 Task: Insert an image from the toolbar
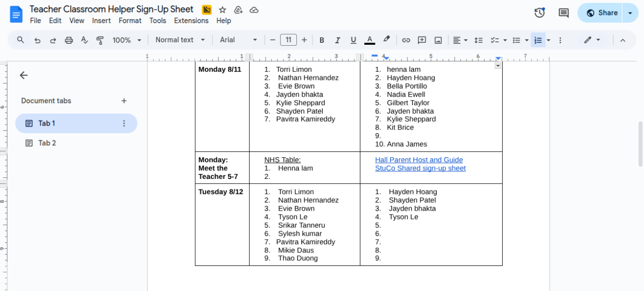(x=438, y=40)
